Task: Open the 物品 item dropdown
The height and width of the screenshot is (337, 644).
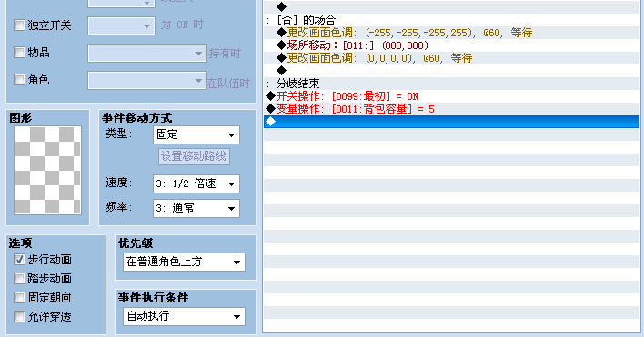Action: pyautogui.click(x=147, y=54)
